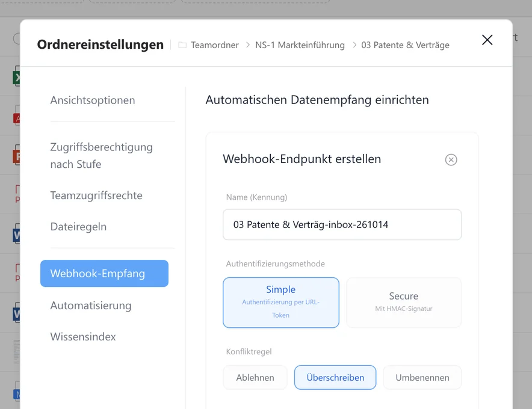The image size is (532, 409).
Task: Navigate to NS-1 Markteinführung breadcrumb
Action: [x=300, y=45]
